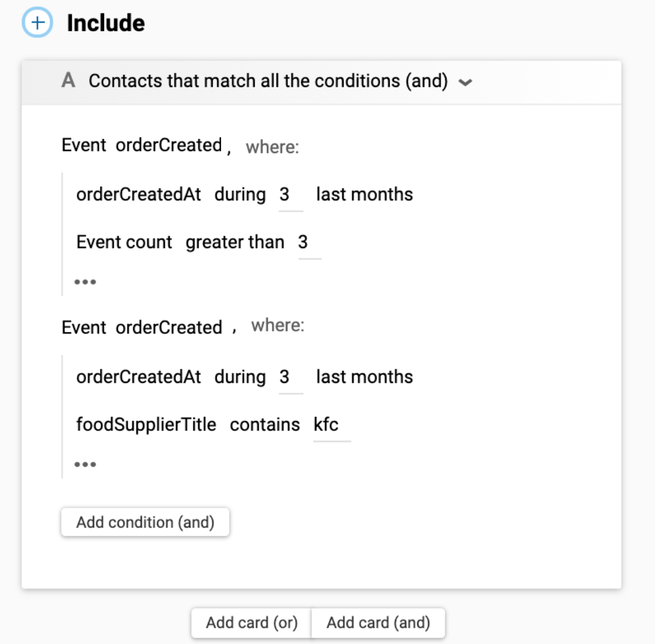Edit the Event count value field
Screen dimensions: 655x644
[x=309, y=242]
